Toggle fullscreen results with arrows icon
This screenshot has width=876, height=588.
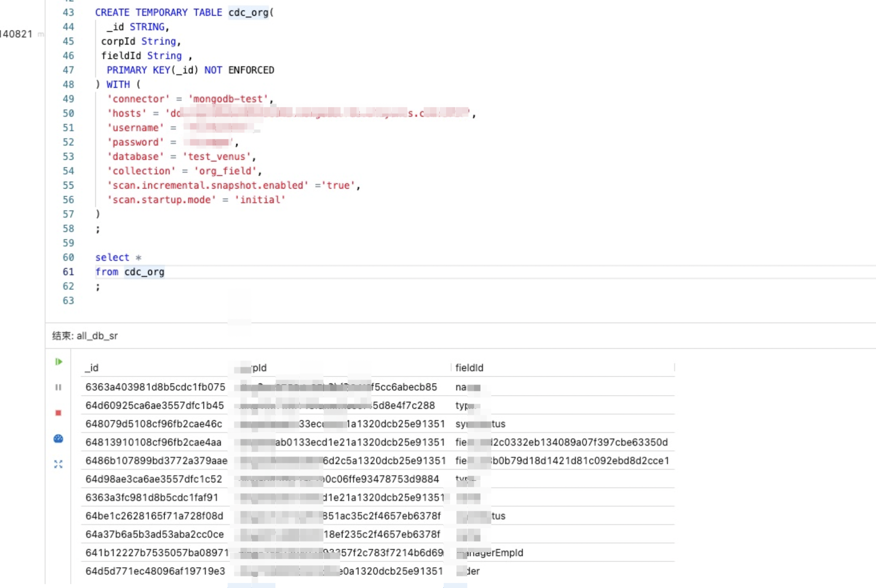pyautogui.click(x=58, y=464)
